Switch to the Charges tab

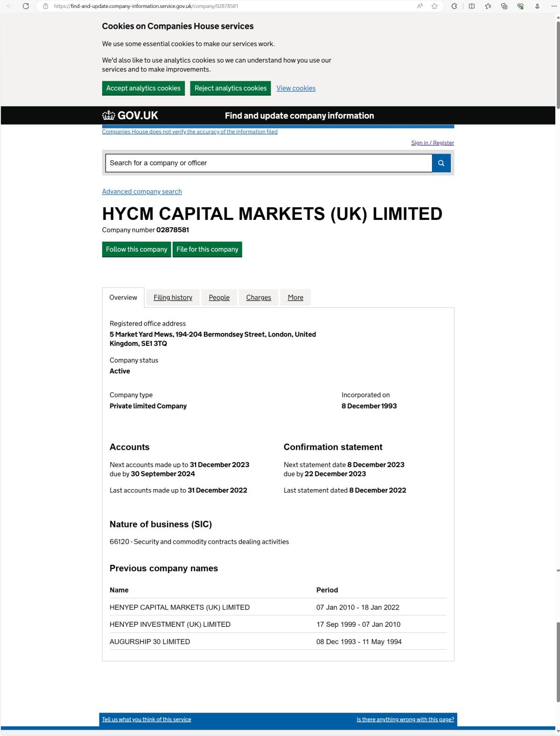point(259,297)
